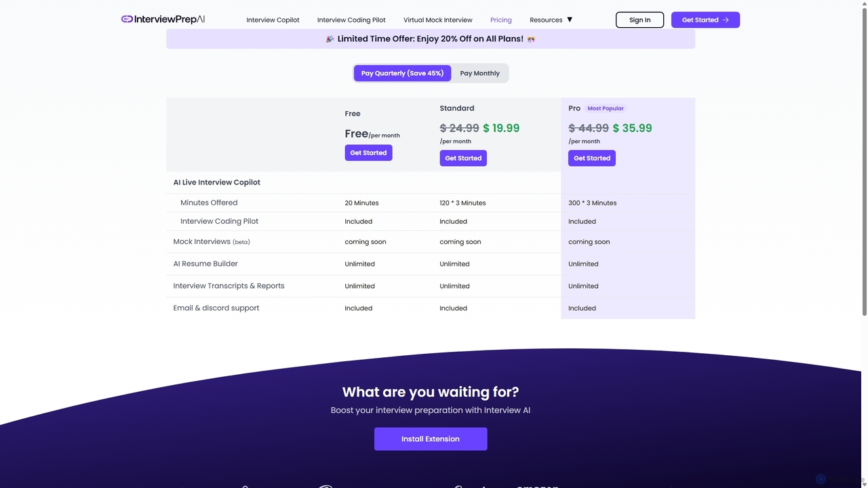Click the Sign In button
Viewport: 868px width, 488px height.
639,20
